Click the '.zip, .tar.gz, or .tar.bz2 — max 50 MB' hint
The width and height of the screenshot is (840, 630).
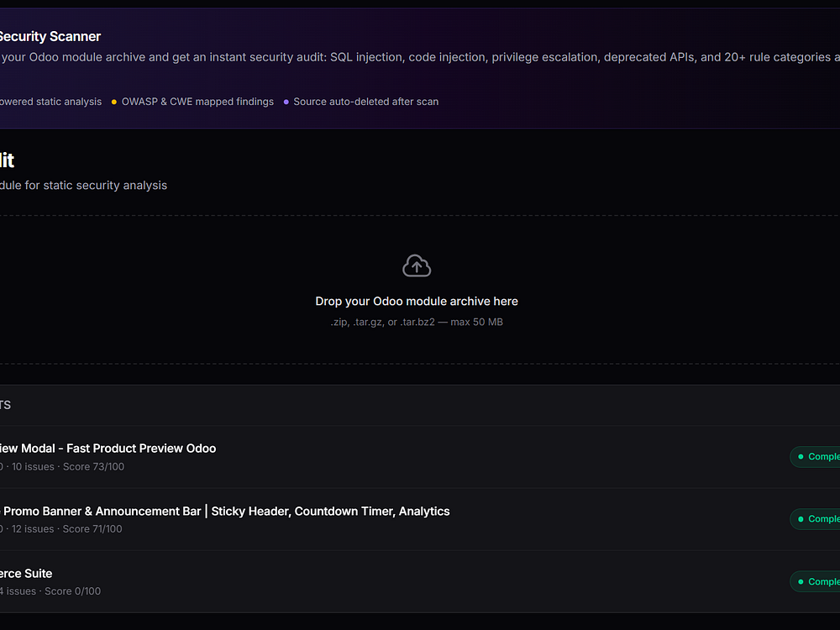pyautogui.click(x=417, y=322)
